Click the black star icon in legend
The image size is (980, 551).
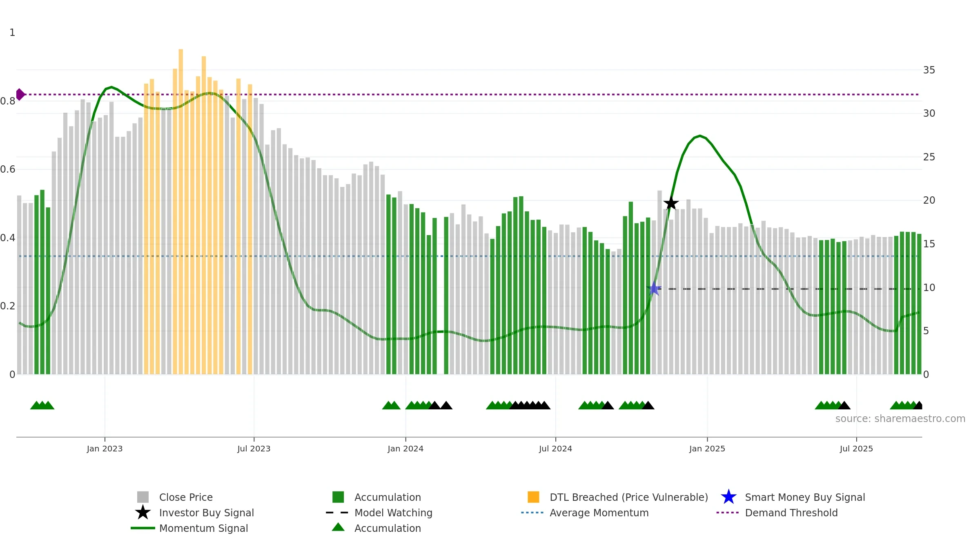coord(143,512)
